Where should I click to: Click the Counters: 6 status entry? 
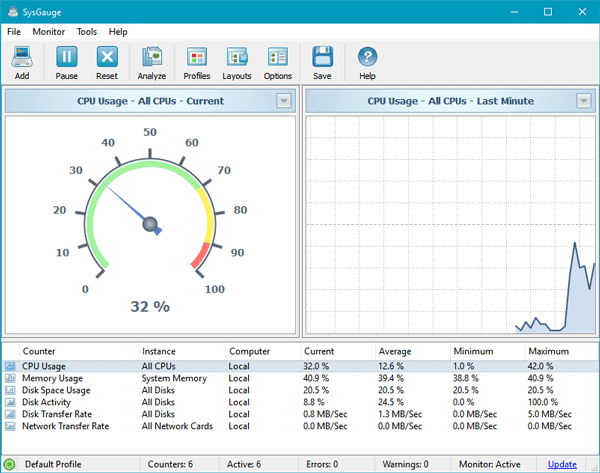coord(170,464)
